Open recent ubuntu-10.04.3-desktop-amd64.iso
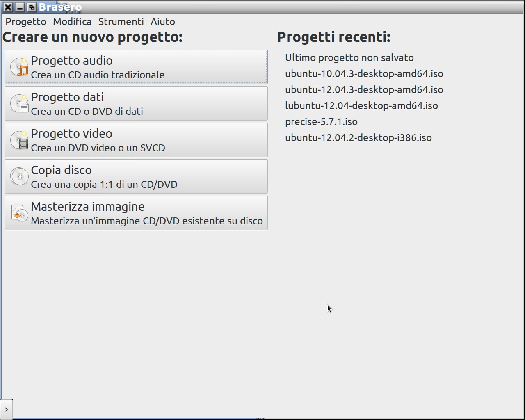This screenshot has width=525, height=420. 364,74
